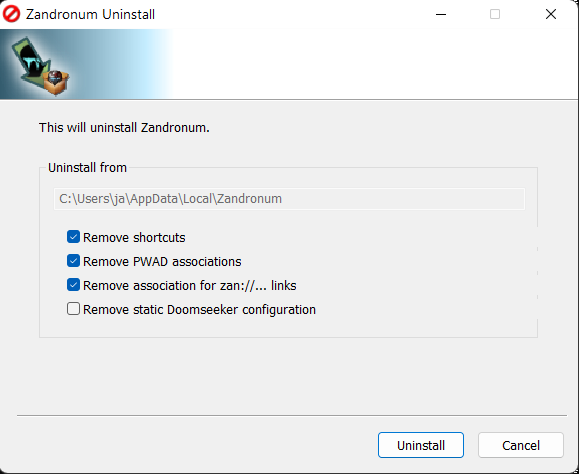Viewport: 579px width, 474px height.
Task: Click 'This will uninstall Zandronum.' message text
Action: click(x=124, y=128)
